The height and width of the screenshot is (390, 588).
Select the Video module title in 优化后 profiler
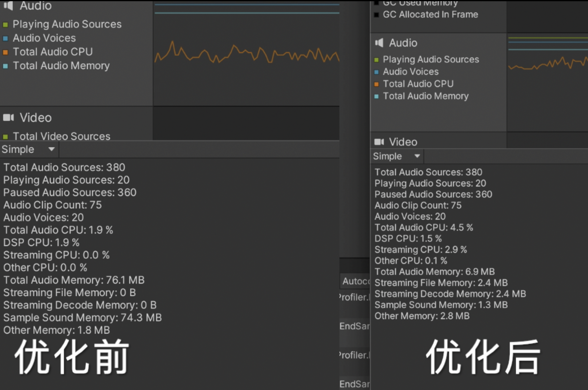pos(403,142)
